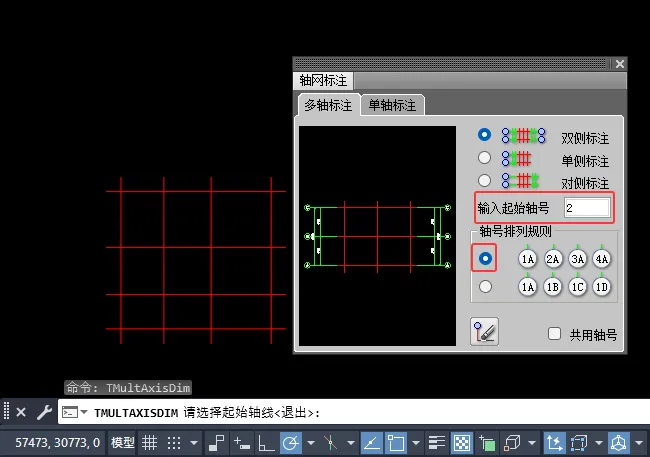Close the 轴网标注 dialog
This screenshot has width=650, height=457.
[620, 64]
